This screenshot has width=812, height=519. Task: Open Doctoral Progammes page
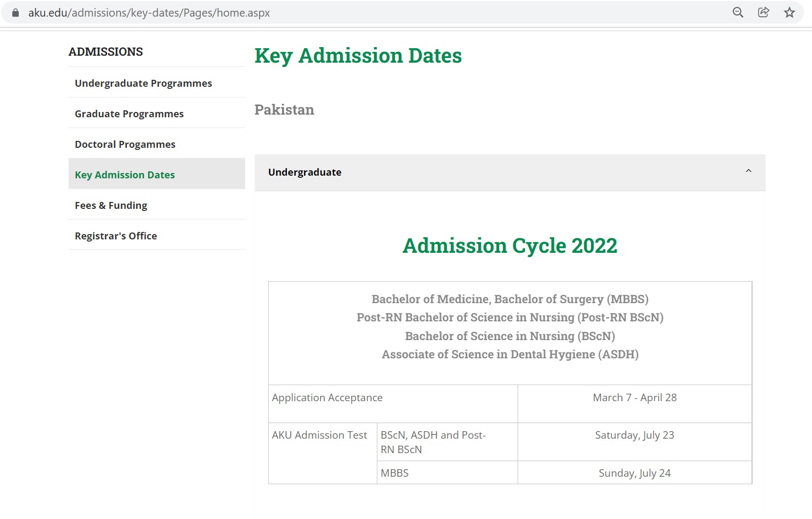[x=125, y=144]
